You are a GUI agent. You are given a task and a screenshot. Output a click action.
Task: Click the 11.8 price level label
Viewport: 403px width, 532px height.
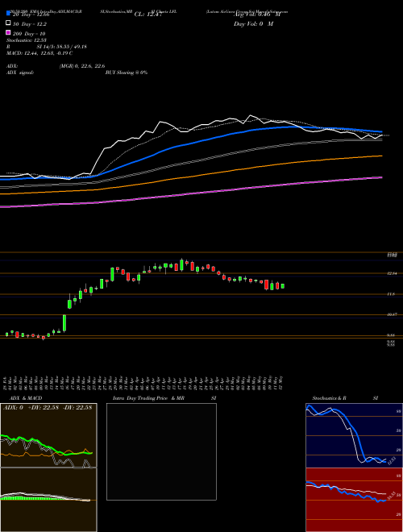pyautogui.click(x=391, y=294)
